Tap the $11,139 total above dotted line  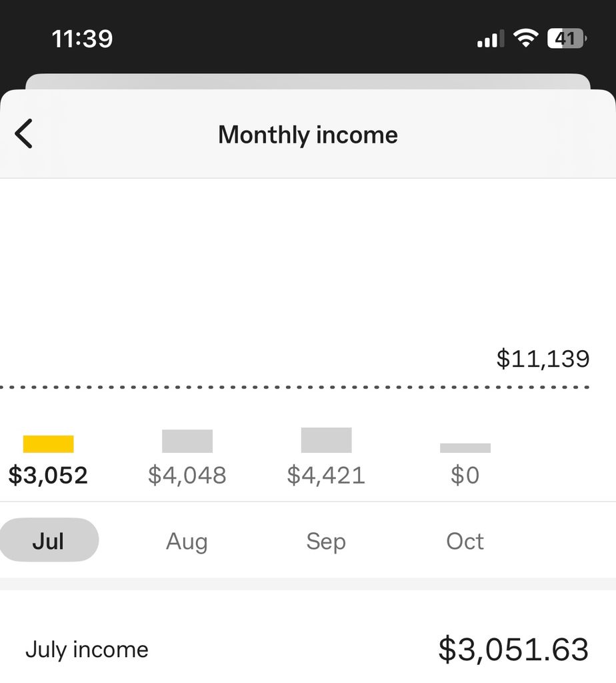pyautogui.click(x=543, y=359)
